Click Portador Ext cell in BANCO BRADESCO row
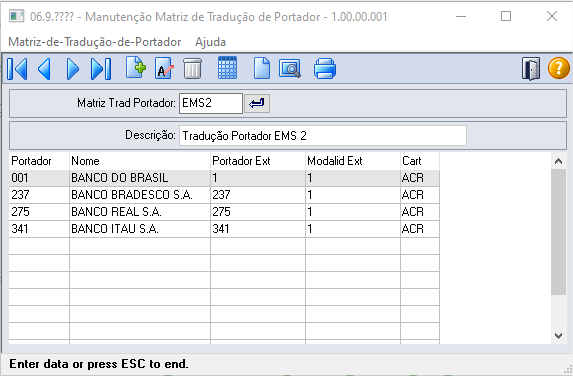 click(258, 195)
